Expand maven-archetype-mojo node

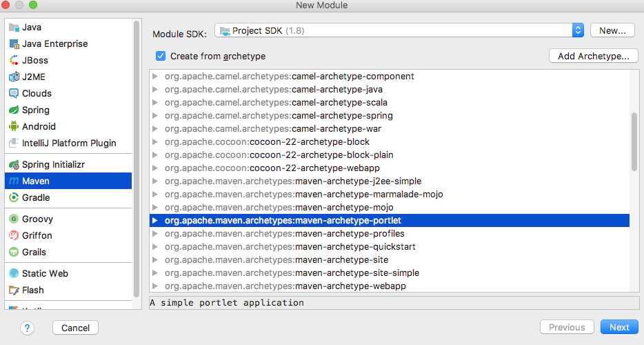[x=155, y=207]
